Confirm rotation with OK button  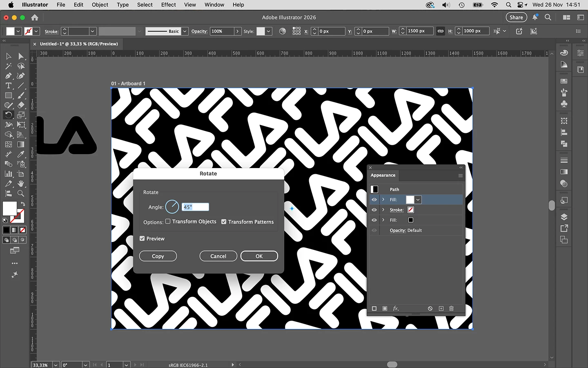tap(259, 256)
